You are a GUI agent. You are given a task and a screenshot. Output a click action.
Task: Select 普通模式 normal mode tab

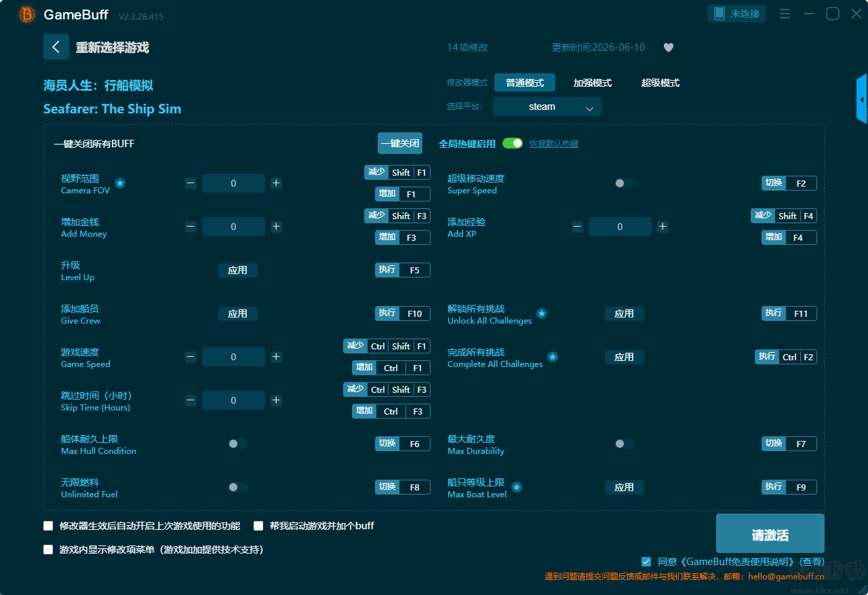click(x=525, y=83)
